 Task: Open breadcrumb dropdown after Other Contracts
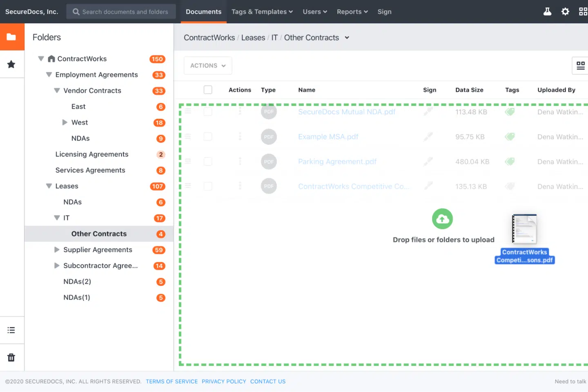pos(347,38)
